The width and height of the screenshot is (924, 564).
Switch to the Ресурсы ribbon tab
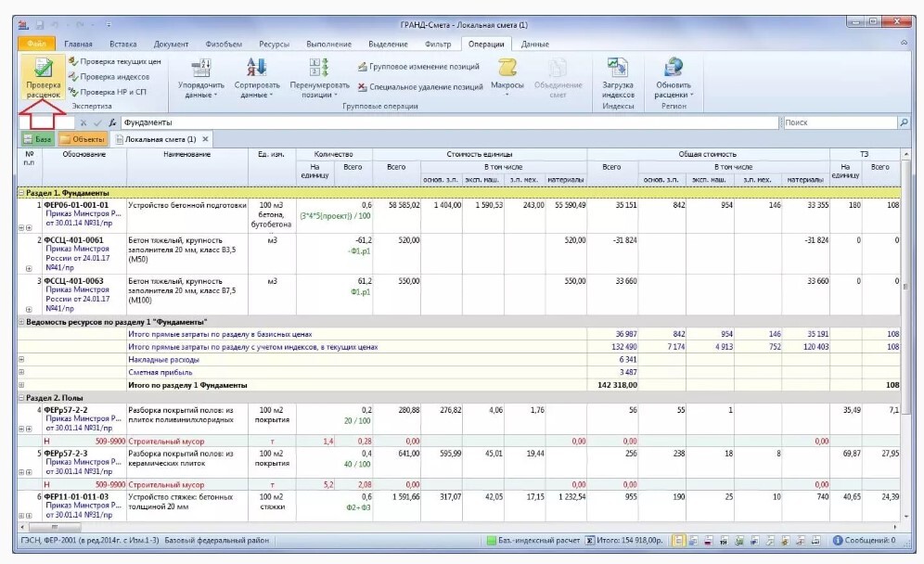coord(274,44)
